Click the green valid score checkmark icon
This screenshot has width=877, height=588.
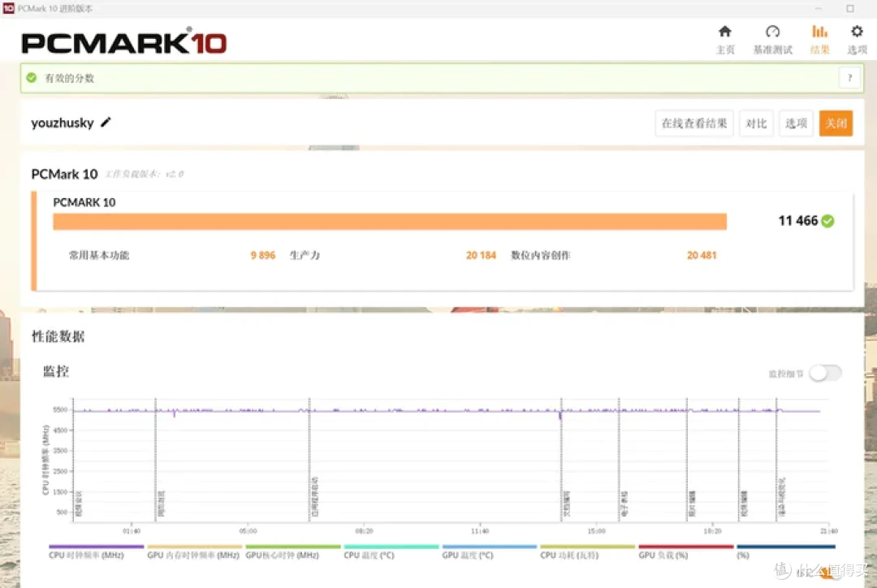tap(32, 78)
